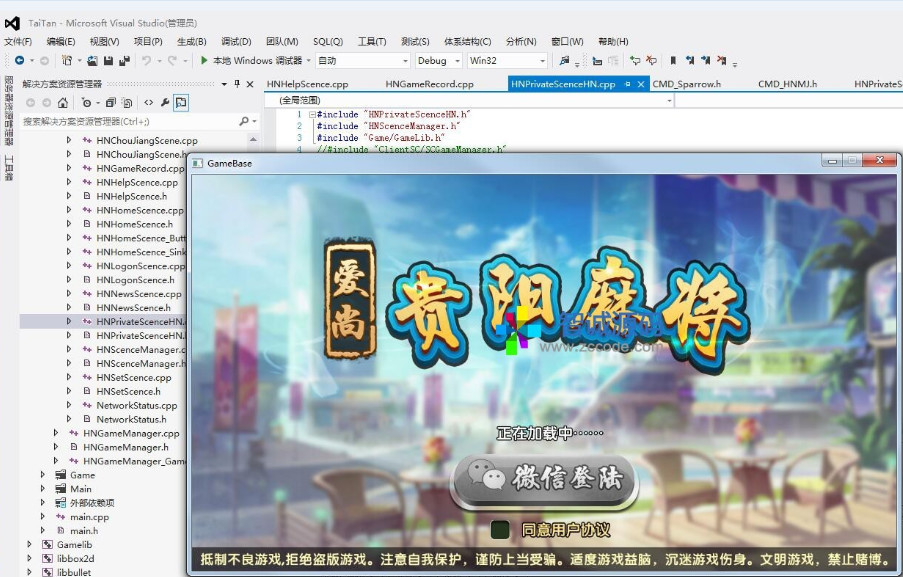Open the 生成(B) menu
Image resolution: width=903 pixels, height=577 pixels.
click(192, 41)
